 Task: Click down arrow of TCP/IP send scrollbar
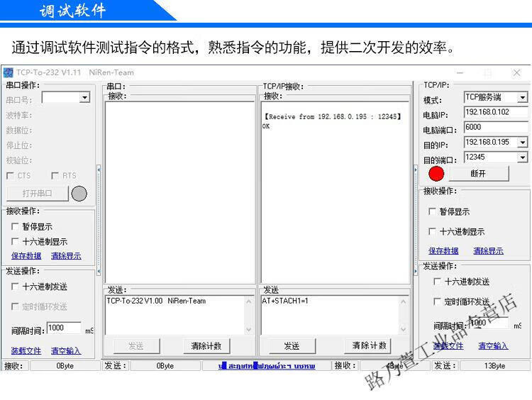pos(404,329)
